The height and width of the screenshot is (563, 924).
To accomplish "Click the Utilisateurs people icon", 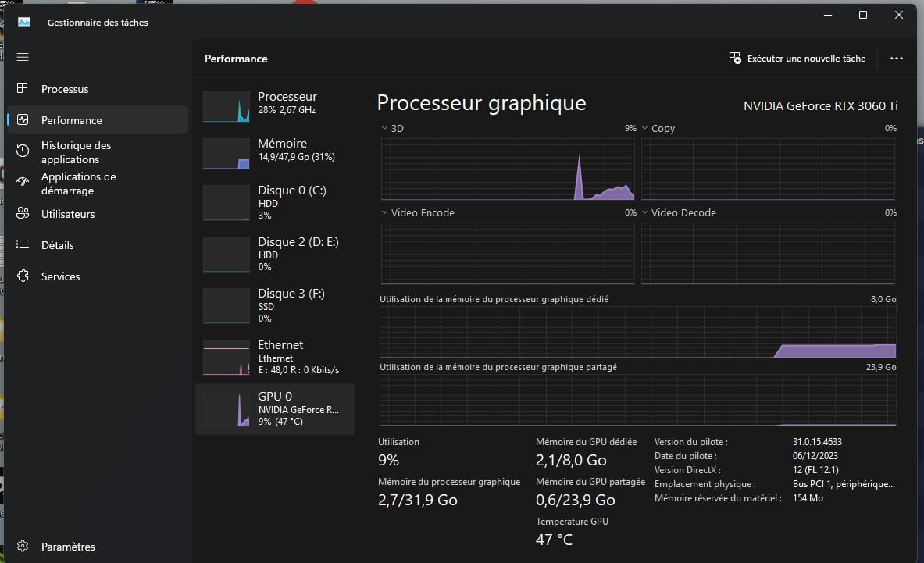I will 23,213.
